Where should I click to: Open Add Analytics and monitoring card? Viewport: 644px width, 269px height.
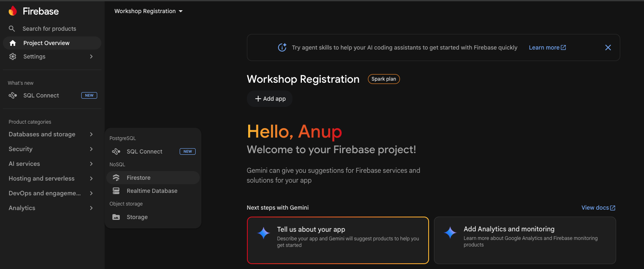click(x=525, y=240)
